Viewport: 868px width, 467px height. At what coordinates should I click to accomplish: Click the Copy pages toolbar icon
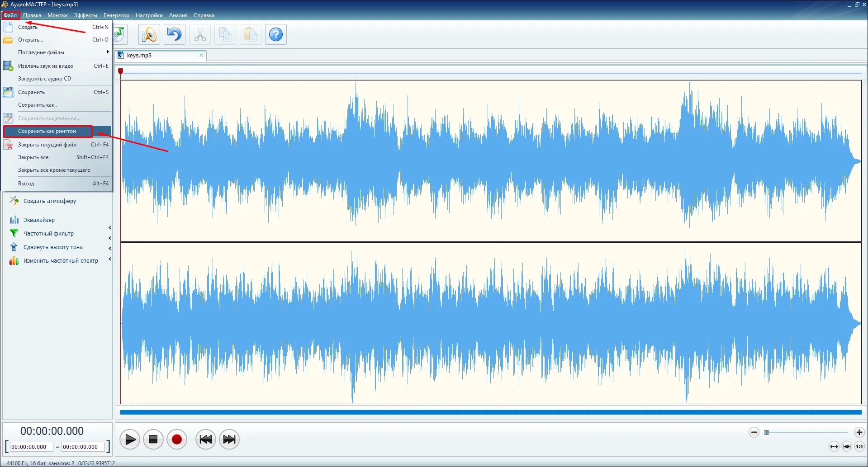tap(225, 34)
